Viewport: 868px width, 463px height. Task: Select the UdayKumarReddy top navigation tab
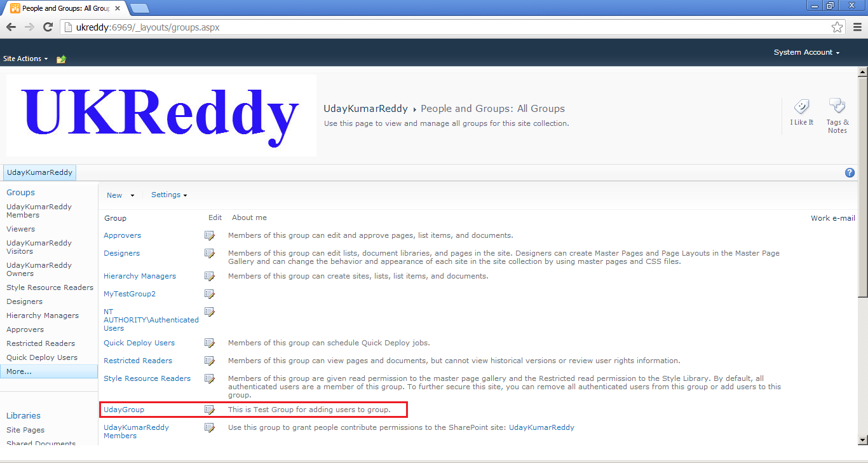tap(40, 172)
